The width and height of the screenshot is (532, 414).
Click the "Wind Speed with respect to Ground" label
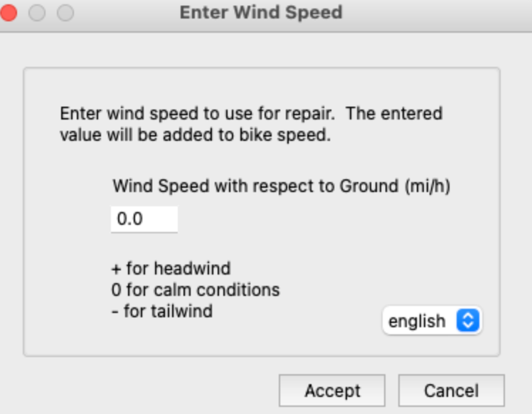[256, 186]
